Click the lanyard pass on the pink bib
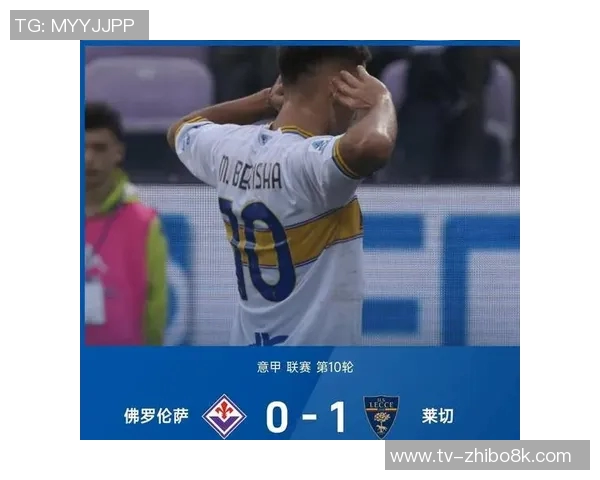Image resolution: width=600 pixels, height=480 pixels. 95,301
